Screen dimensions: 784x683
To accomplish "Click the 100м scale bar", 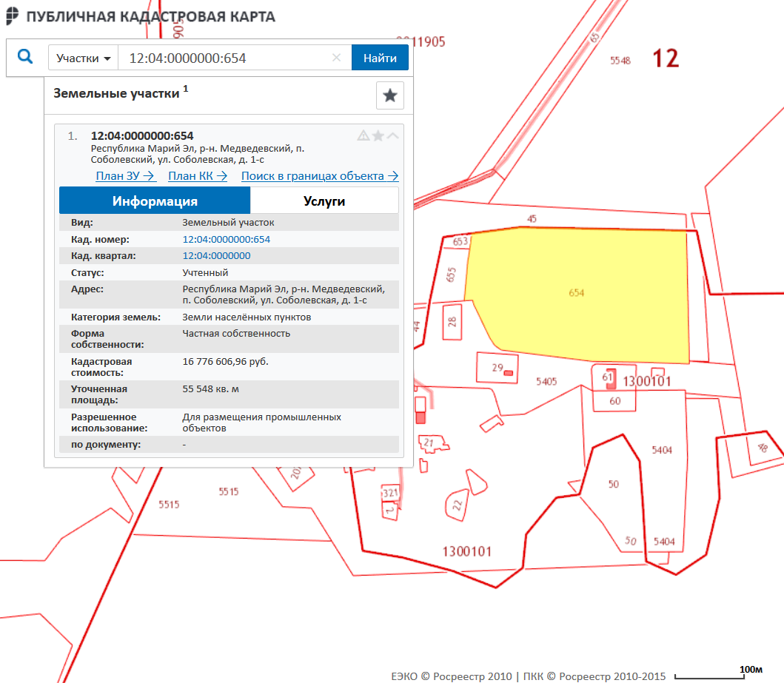I will pyautogui.click(x=719, y=674).
